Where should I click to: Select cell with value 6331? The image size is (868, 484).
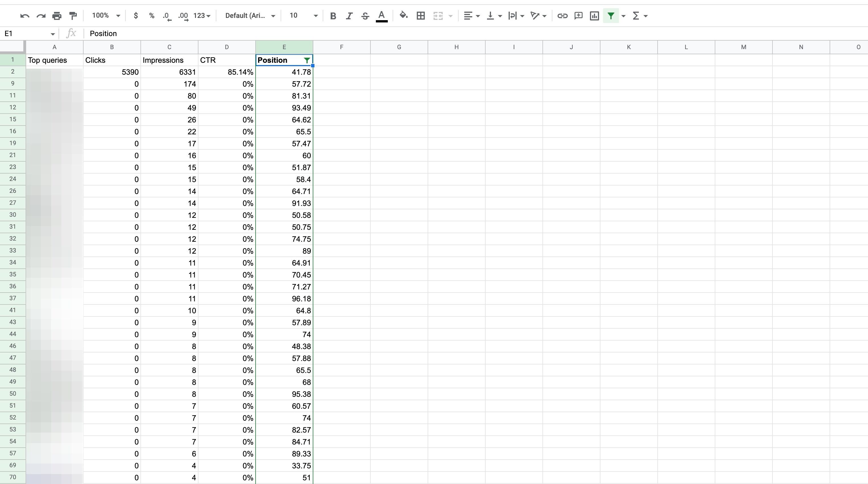click(x=169, y=72)
